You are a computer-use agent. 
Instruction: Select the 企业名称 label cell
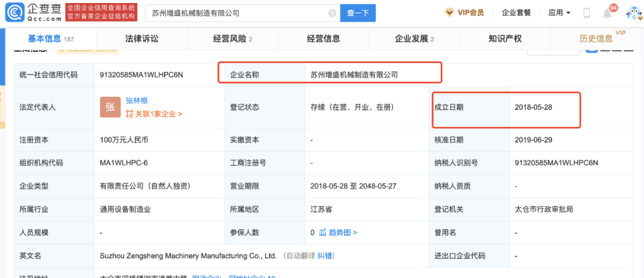click(265, 75)
